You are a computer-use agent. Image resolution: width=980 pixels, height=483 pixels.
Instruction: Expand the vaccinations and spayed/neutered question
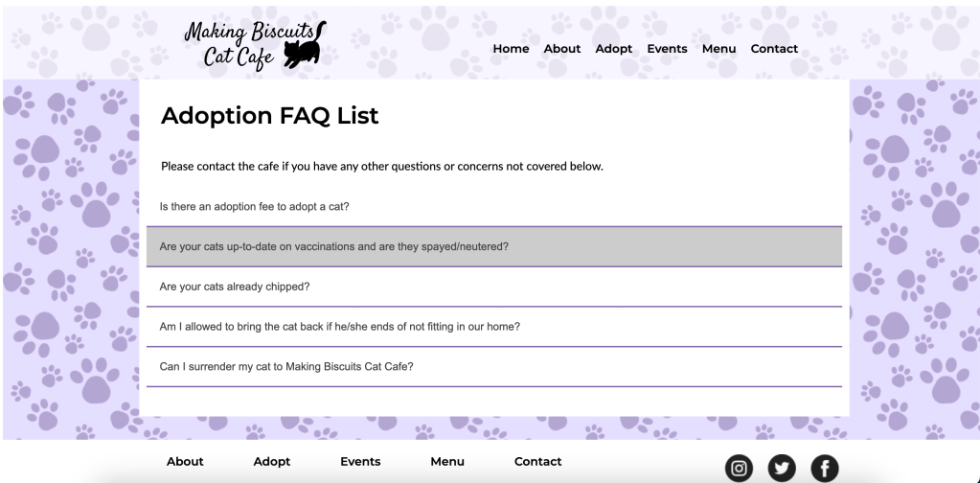coord(494,246)
